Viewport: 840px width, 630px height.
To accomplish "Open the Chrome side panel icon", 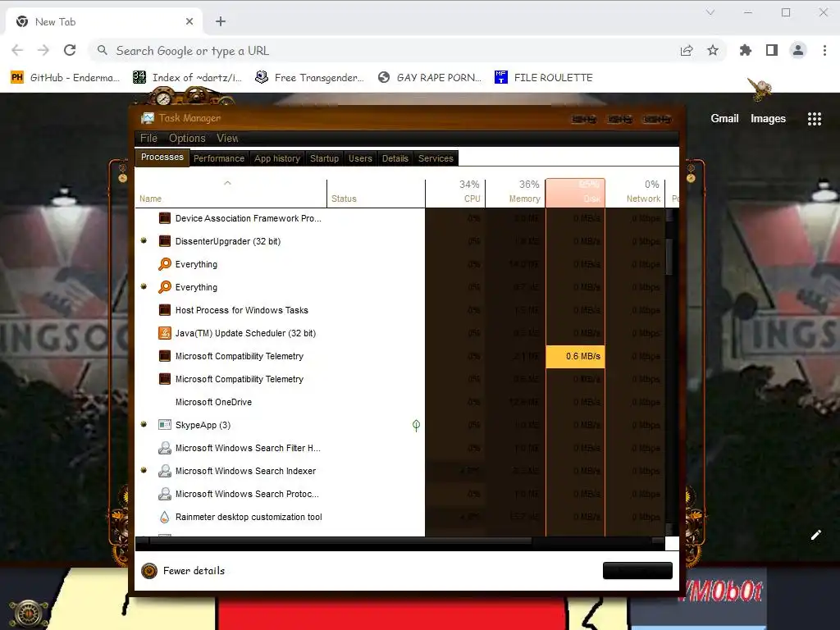I will click(771, 50).
